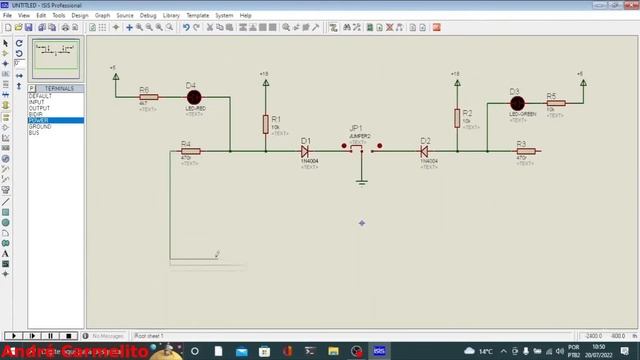The image size is (640, 360).
Task: Click the vertical Y-mirror flip icon
Action: (19, 86)
